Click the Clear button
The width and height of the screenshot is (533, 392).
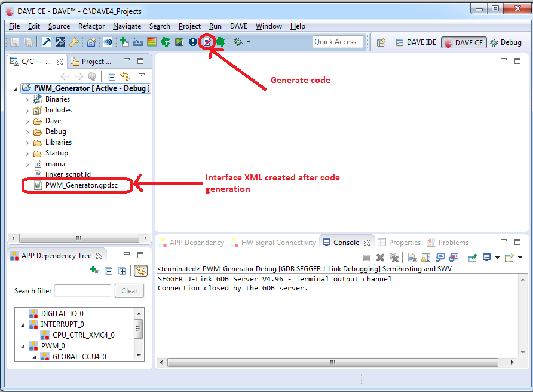click(130, 291)
